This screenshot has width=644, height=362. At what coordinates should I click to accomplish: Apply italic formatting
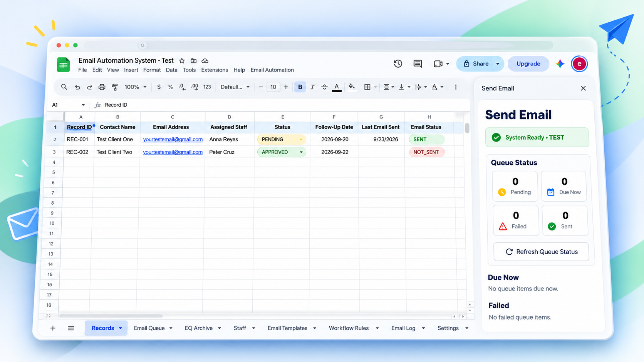312,87
